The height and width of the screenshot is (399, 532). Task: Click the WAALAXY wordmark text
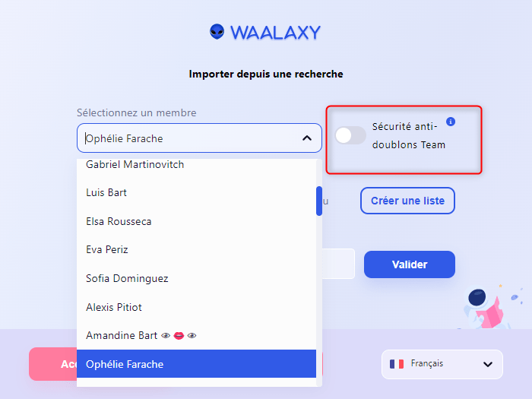(x=275, y=33)
